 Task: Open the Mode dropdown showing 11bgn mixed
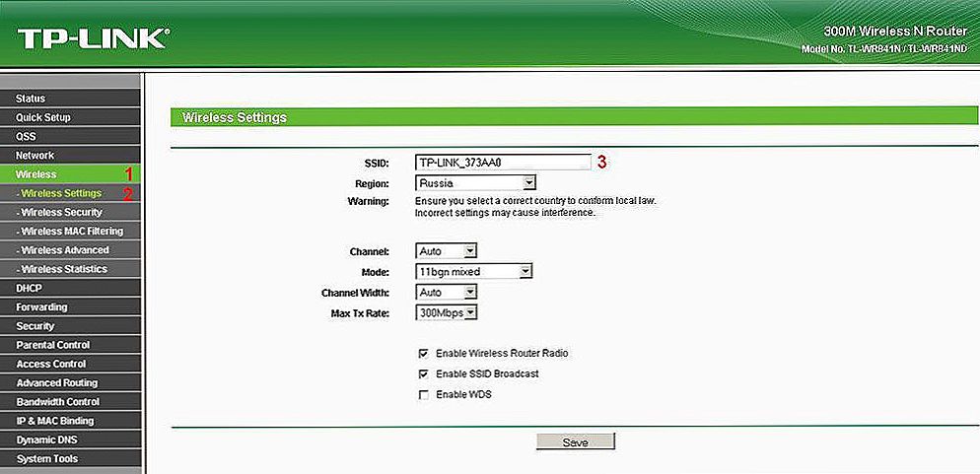[x=473, y=272]
